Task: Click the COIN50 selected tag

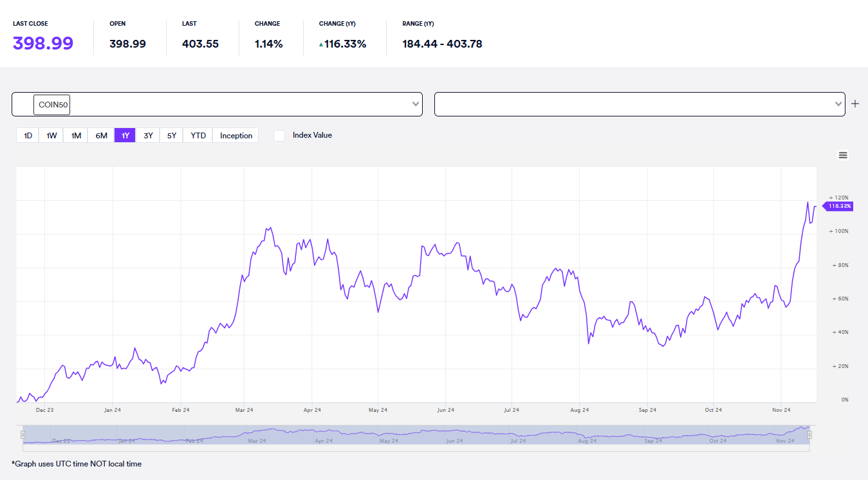Action: (x=51, y=104)
